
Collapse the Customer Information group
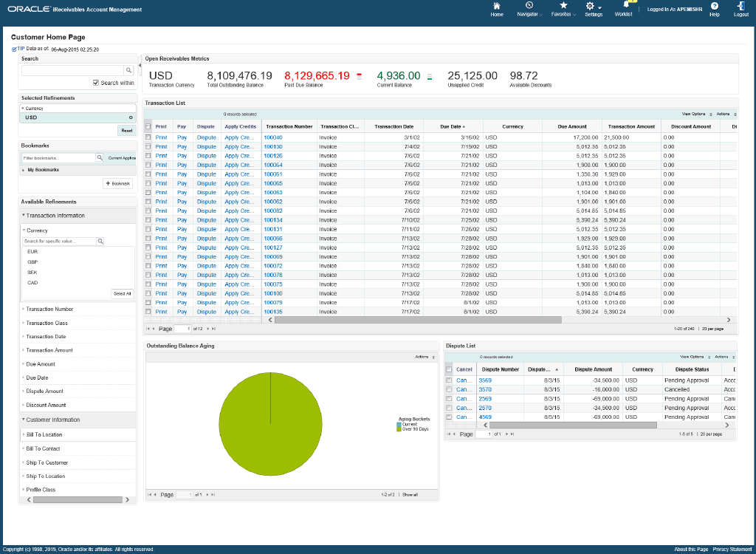coord(23,420)
